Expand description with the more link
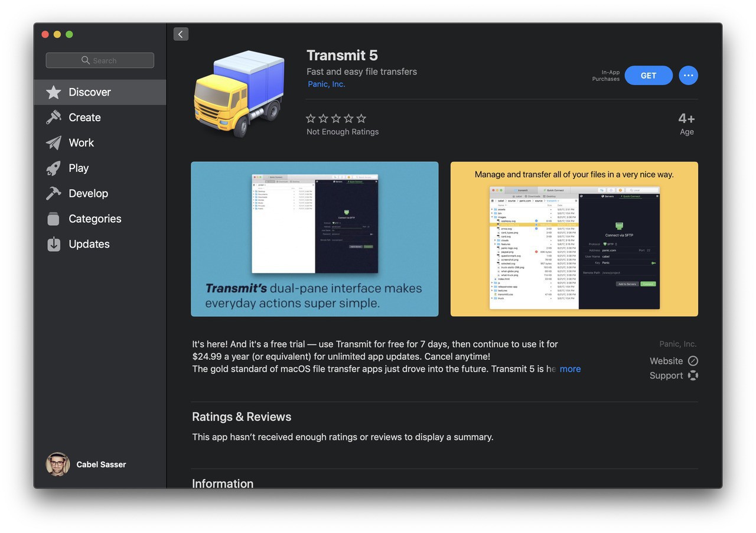Screen dimensions: 756x533 point(570,369)
